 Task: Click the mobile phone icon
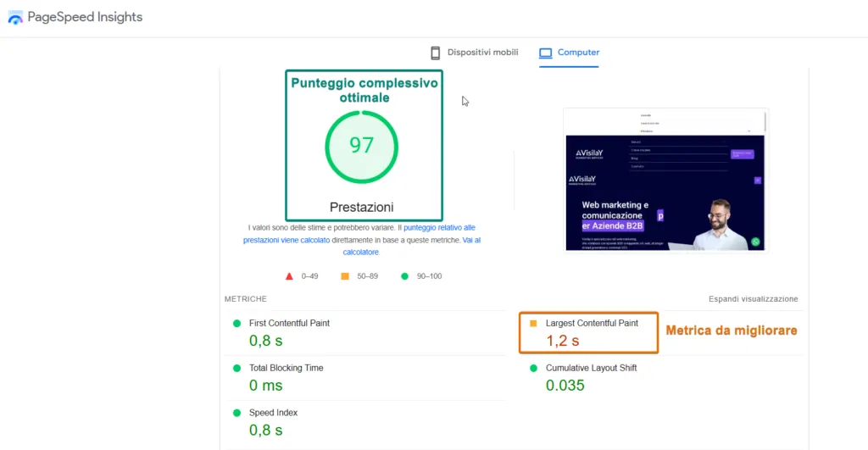[436, 53]
